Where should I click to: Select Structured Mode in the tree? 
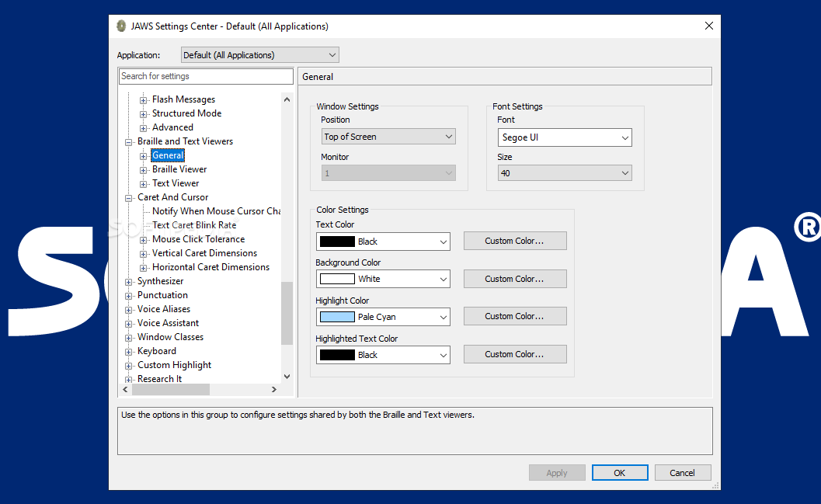(x=186, y=113)
